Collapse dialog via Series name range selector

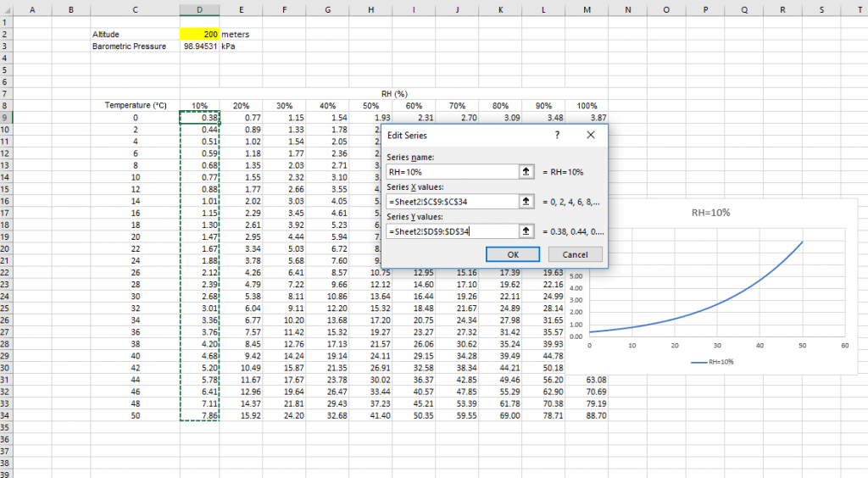[x=526, y=171]
